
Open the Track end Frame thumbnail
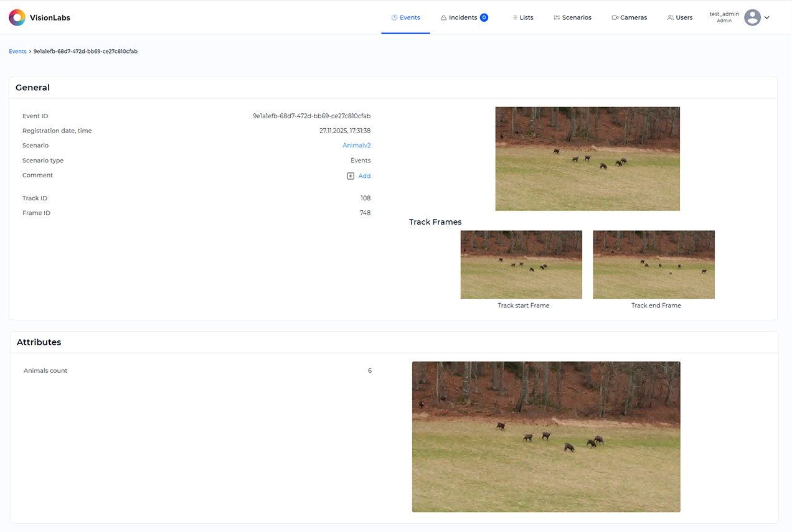(654, 264)
